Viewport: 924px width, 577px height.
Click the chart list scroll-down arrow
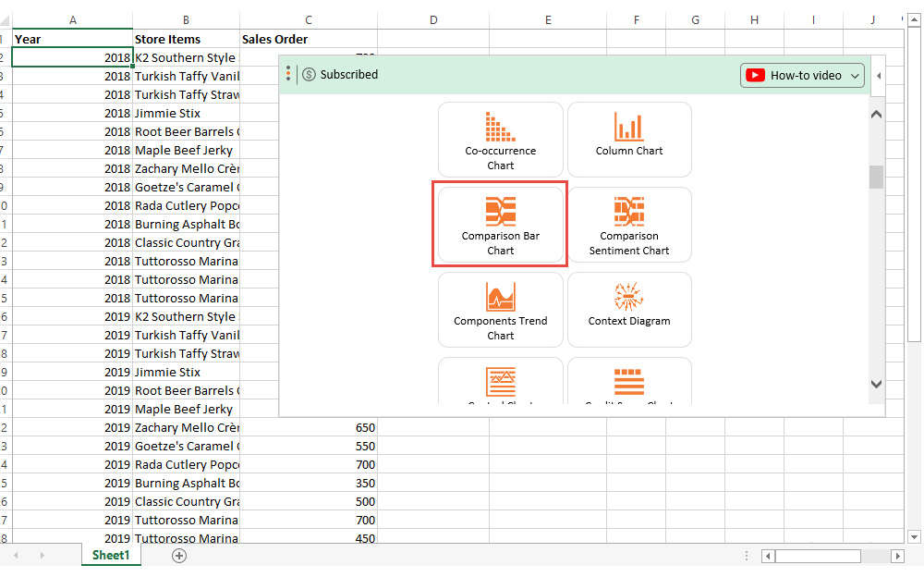coord(876,384)
